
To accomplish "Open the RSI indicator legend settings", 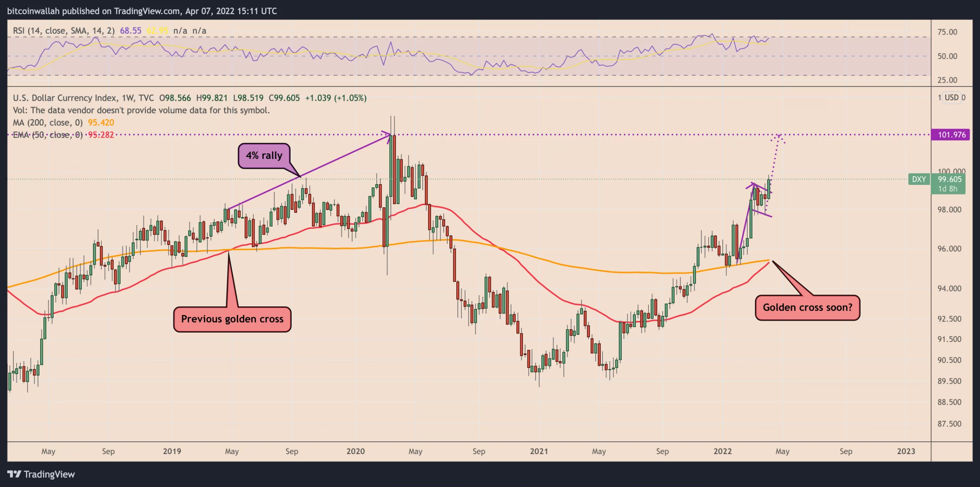I will [64, 31].
